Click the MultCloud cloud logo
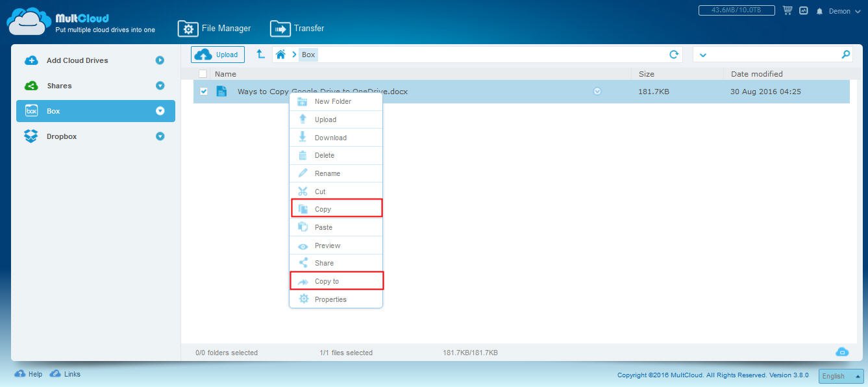The height and width of the screenshot is (387, 868). pyautogui.click(x=29, y=21)
